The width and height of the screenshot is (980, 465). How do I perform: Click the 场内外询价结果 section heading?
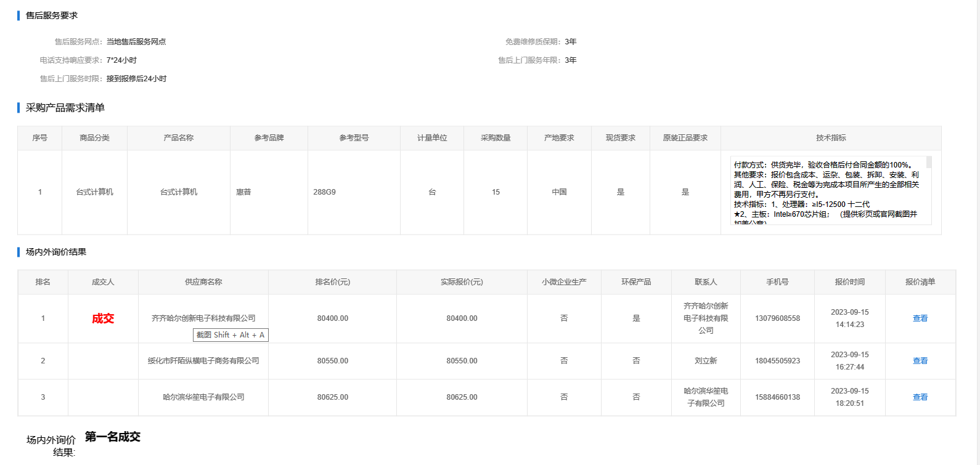pos(55,252)
